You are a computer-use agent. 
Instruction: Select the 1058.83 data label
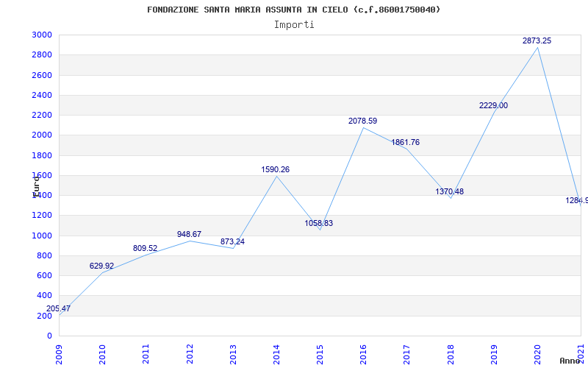319,223
